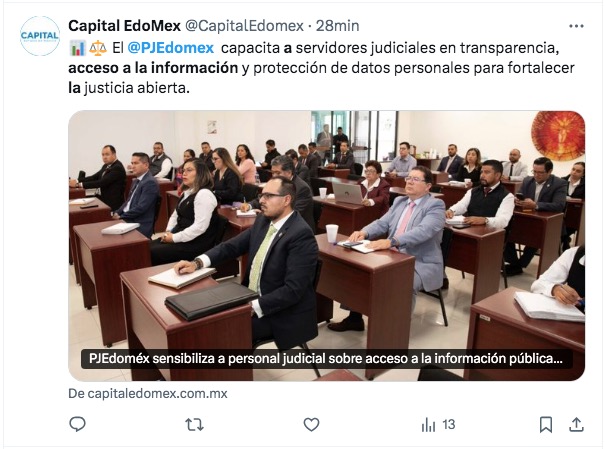Open the article preview image
The width and height of the screenshot is (605, 449).
326,246
